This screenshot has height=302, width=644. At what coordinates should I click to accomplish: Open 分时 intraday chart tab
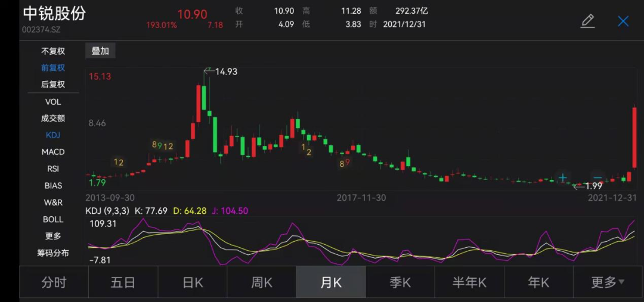[54, 282]
